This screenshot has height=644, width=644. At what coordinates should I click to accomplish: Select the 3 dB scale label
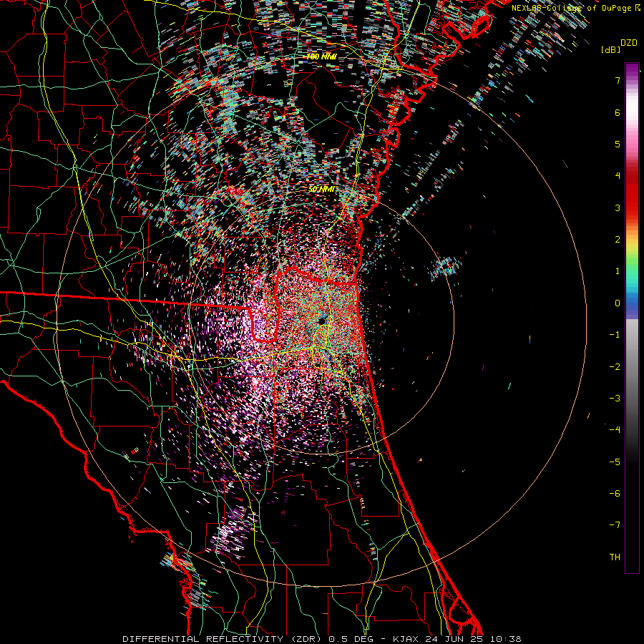tap(618, 208)
